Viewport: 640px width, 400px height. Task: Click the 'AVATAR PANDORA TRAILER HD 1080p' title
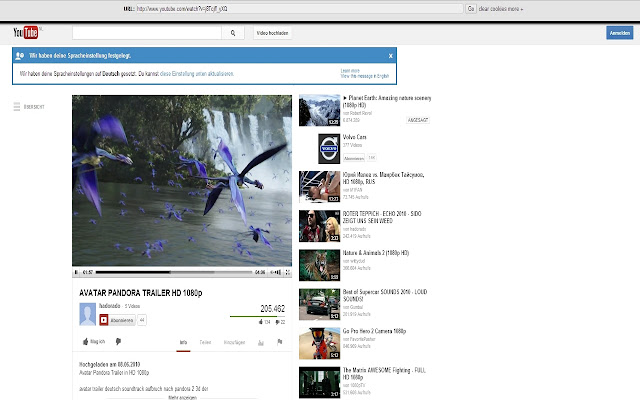click(140, 293)
